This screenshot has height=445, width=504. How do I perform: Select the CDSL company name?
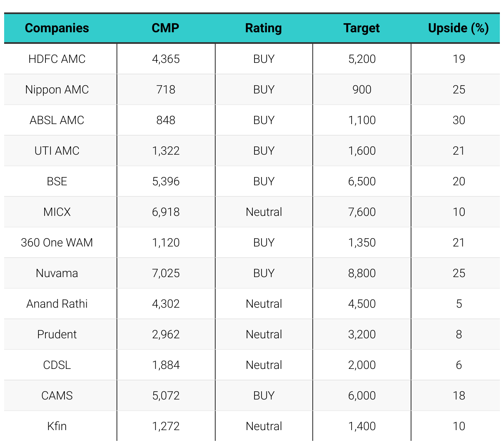[57, 365]
